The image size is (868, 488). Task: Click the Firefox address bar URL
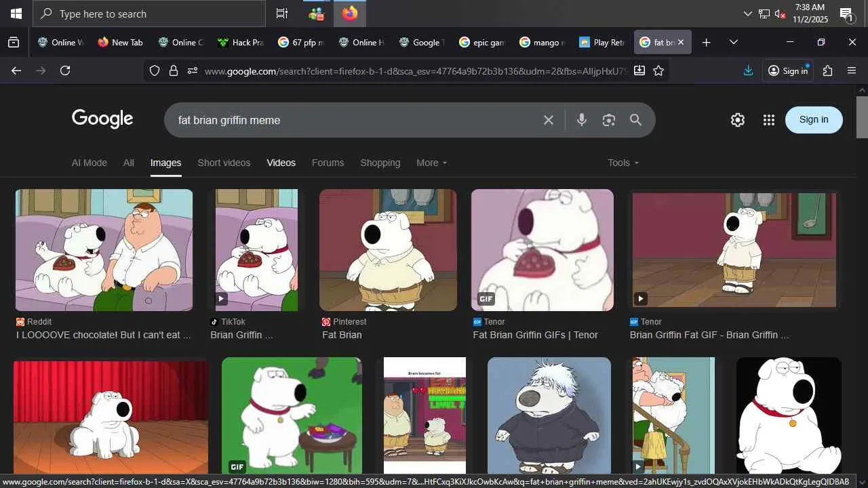pyautogui.click(x=416, y=70)
